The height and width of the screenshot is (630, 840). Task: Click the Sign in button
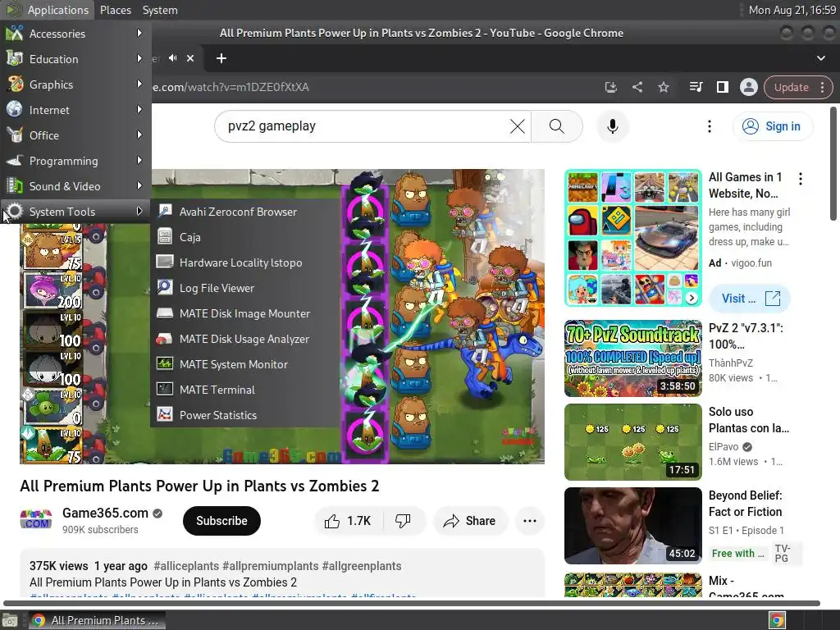pyautogui.click(x=772, y=126)
